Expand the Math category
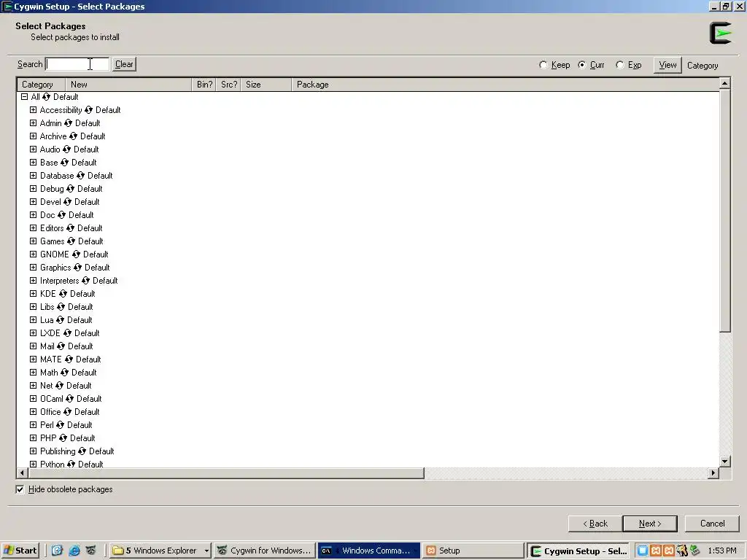This screenshot has height=560, width=747. (34, 373)
